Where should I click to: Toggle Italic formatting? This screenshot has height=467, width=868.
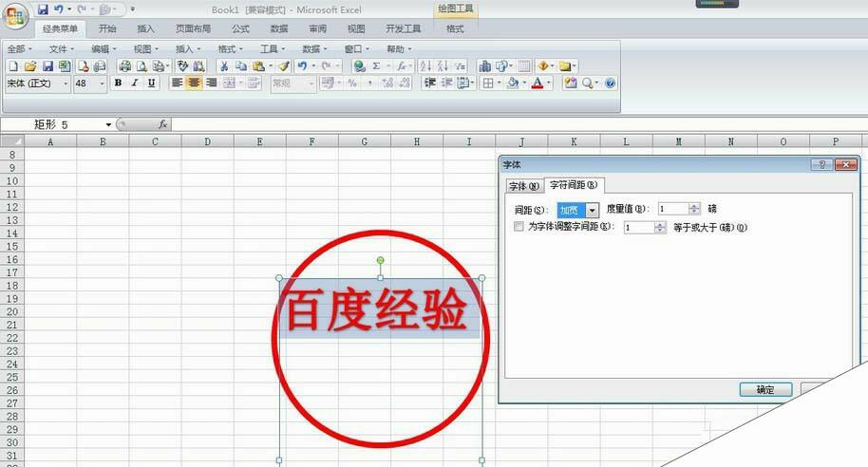[135, 83]
